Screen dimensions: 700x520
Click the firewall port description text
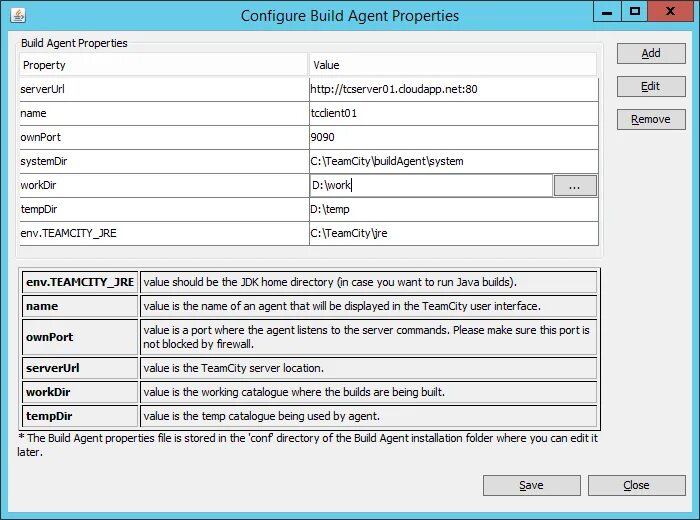(x=366, y=337)
